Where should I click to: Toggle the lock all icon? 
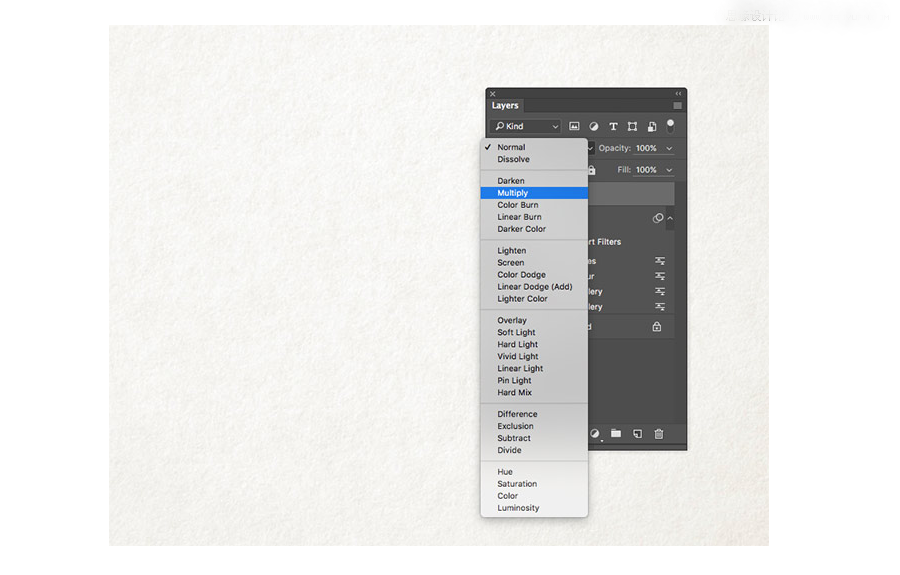tap(592, 170)
